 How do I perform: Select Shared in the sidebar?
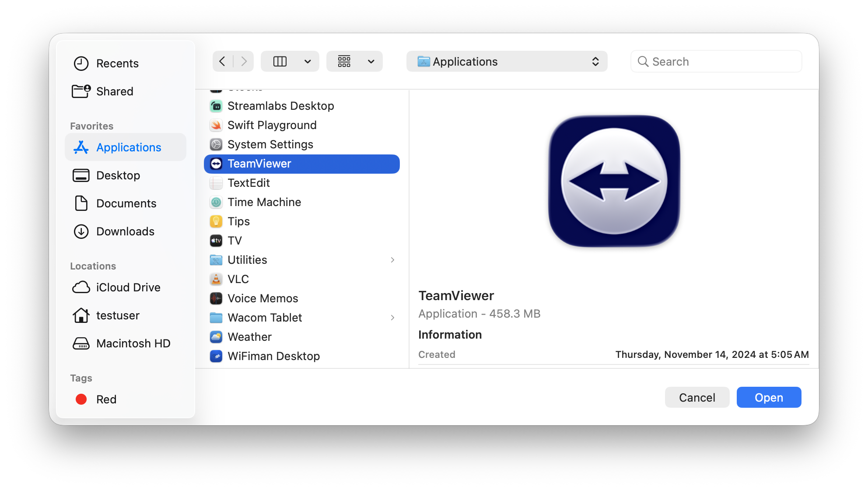pos(126,91)
